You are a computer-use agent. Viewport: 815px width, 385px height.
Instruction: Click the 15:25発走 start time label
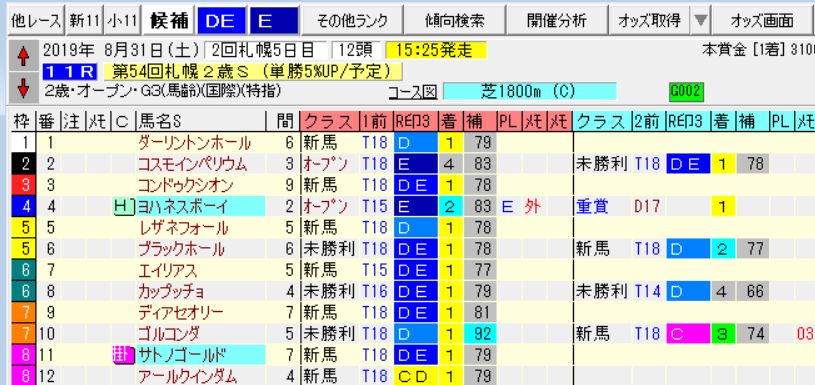point(436,50)
